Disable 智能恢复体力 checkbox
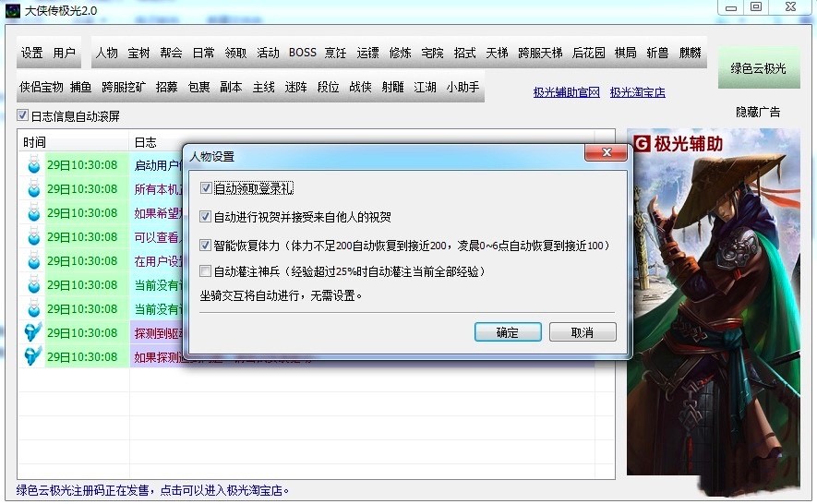 [206, 245]
